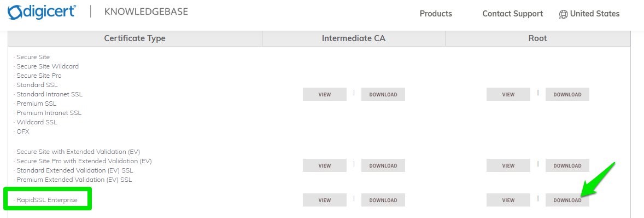Download Root certificate for Extended Validation group
Image resolution: width=644 pixels, height=218 pixels.
point(567,166)
